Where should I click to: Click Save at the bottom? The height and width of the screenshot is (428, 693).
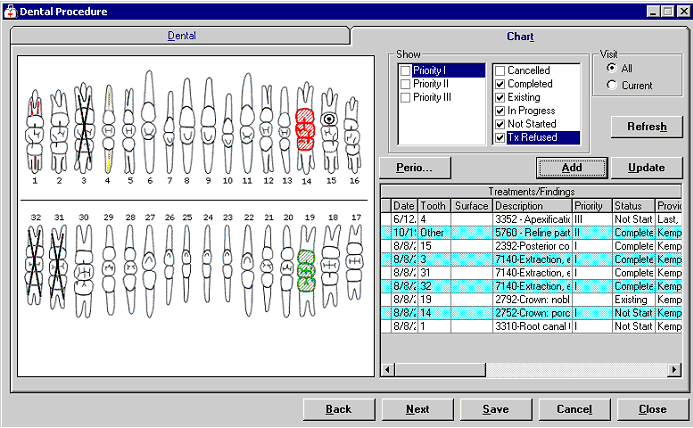coord(495,409)
